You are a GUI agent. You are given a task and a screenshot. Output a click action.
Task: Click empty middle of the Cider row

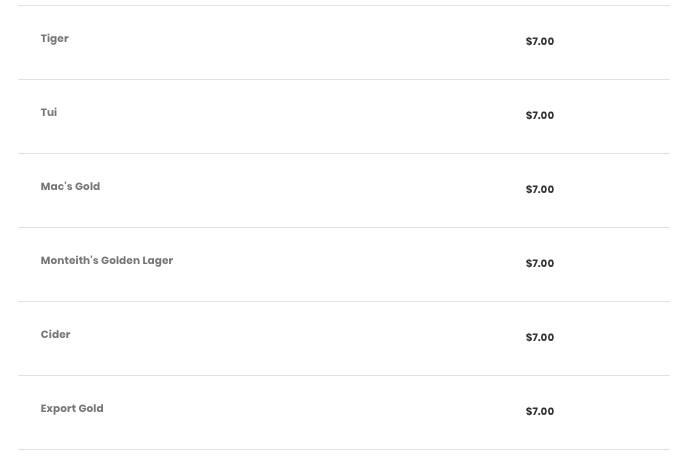300,338
